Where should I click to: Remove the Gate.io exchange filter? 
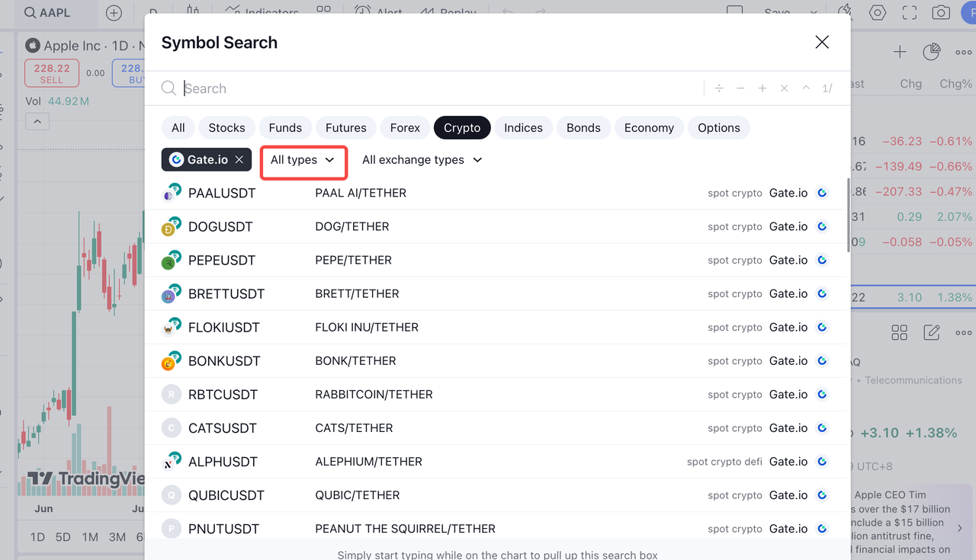point(239,160)
